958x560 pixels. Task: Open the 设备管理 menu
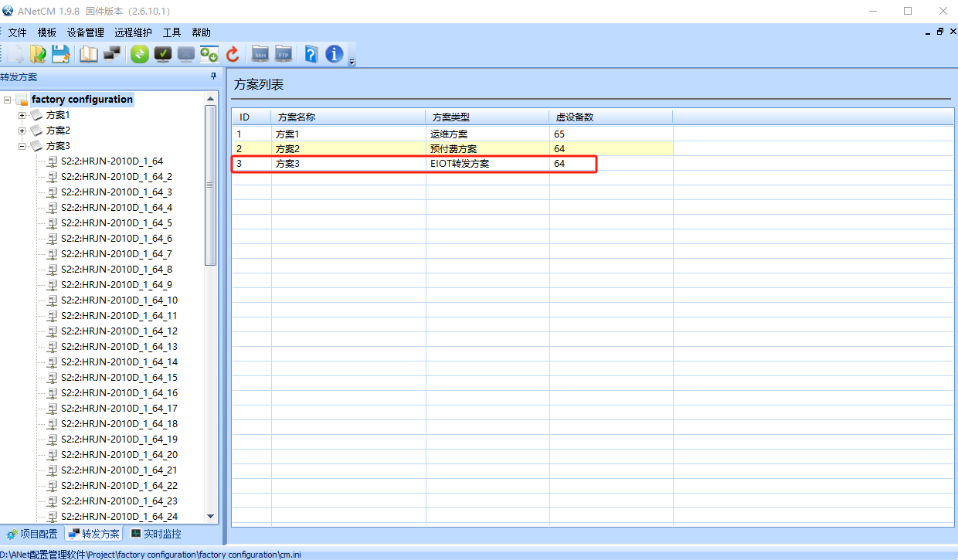(85, 32)
